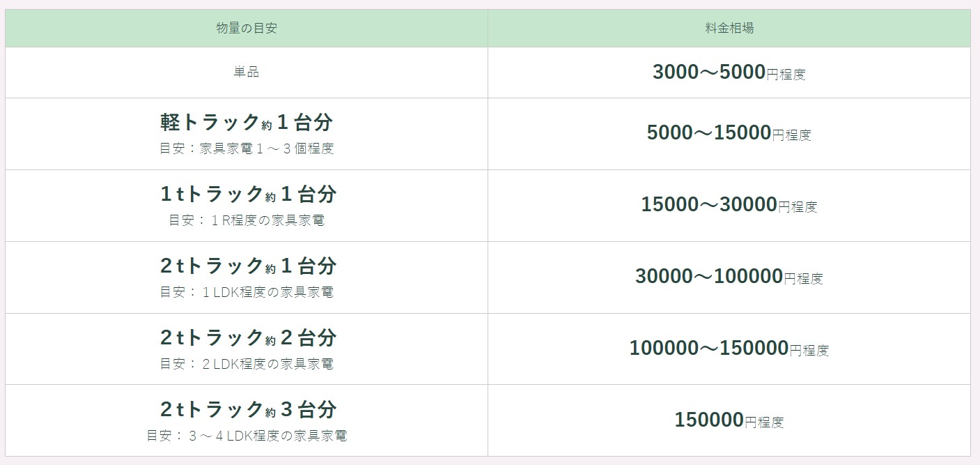Viewport: 980px width, 465px height.
Task: Select the 単品 cell
Action: pyautogui.click(x=247, y=73)
